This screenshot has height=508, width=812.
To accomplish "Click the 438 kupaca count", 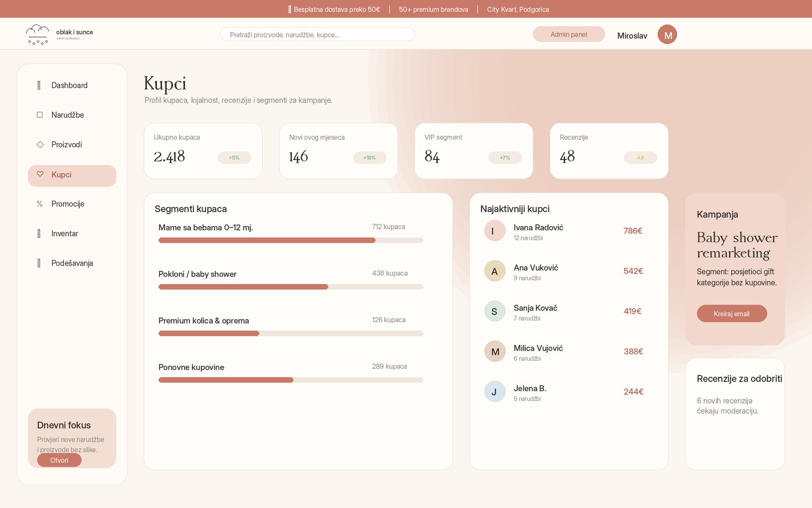I will coord(390,273).
